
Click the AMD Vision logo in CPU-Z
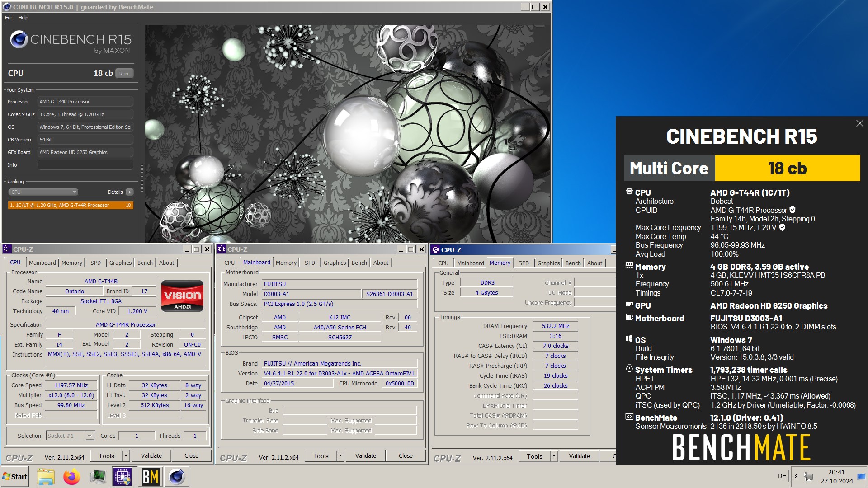[182, 296]
